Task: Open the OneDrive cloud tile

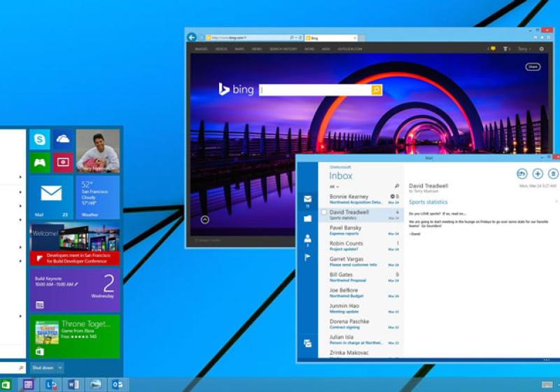Action: 63,139
